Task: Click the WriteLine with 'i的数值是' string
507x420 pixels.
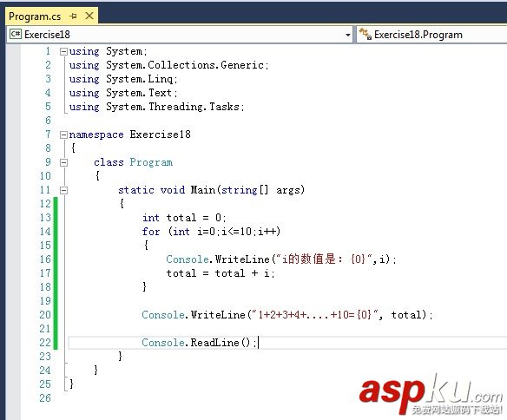Action: pos(281,259)
